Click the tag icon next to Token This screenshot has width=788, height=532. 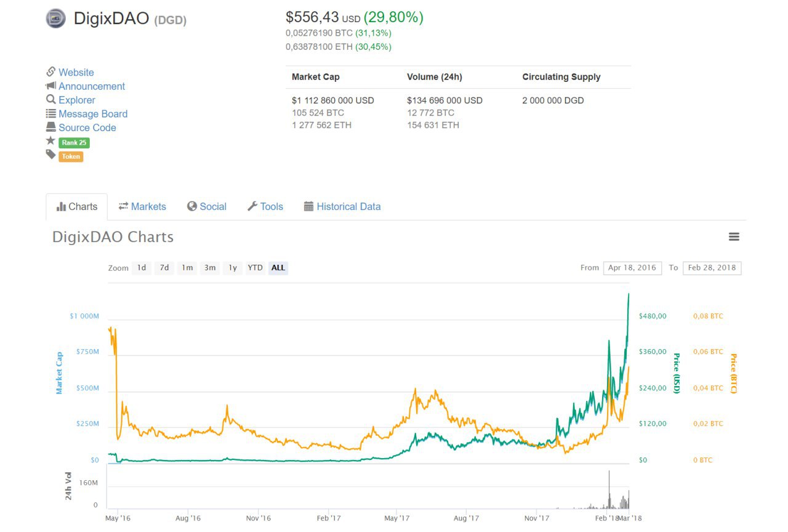pos(50,155)
